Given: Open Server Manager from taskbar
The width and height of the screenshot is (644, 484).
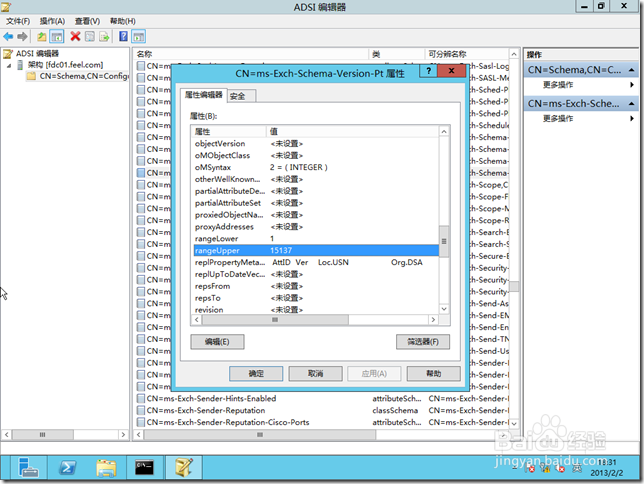Looking at the screenshot, I should (28, 468).
